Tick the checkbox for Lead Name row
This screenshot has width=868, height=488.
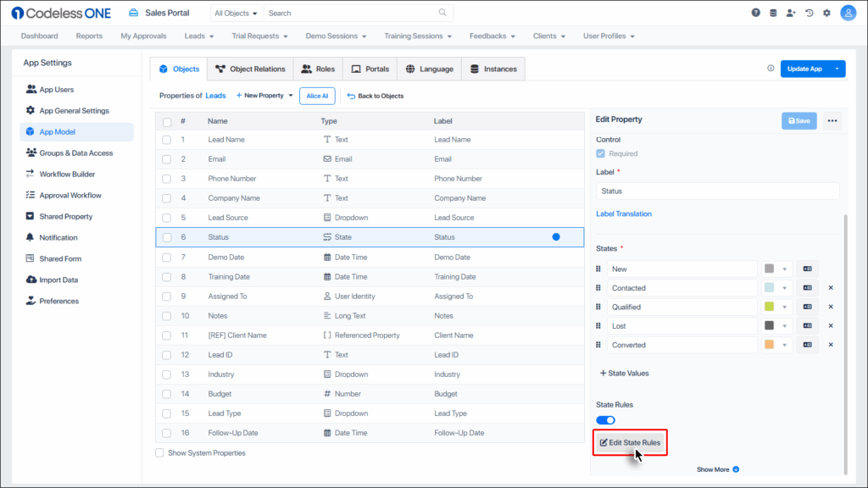click(x=167, y=140)
